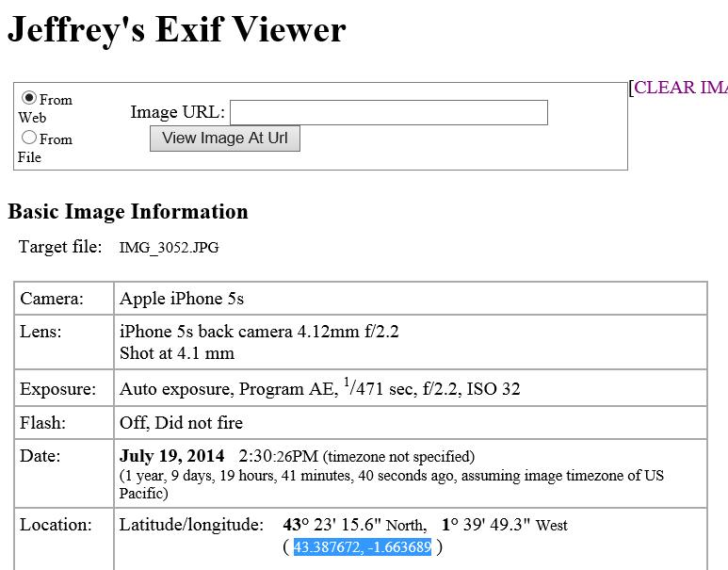This screenshot has width=728, height=570.
Task: Click the "timezone not specified" note
Action: pos(398,457)
